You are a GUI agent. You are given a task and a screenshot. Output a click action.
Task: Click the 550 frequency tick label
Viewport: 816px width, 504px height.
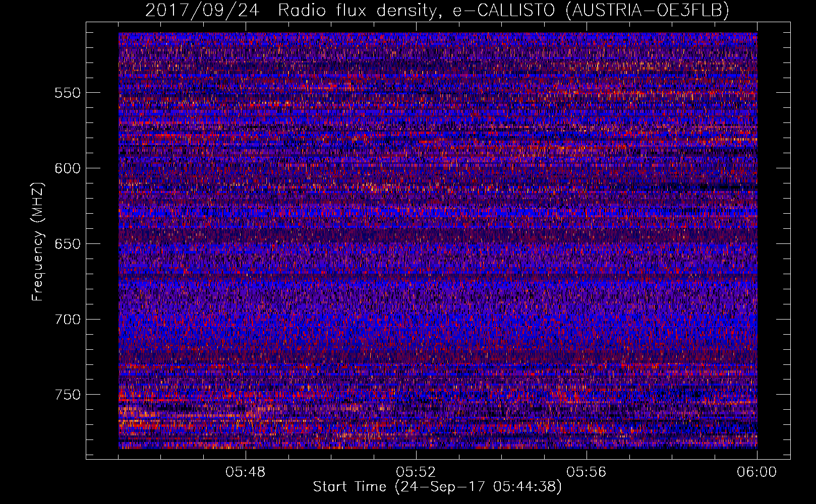tap(68, 93)
